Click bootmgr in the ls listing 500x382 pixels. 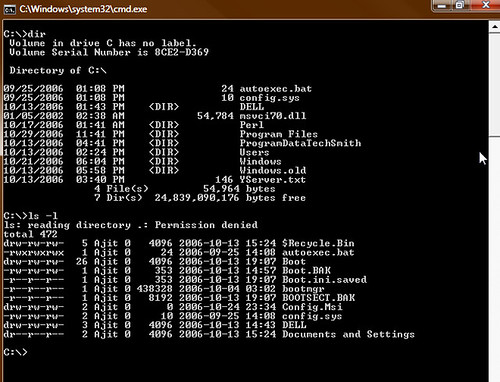(303, 289)
